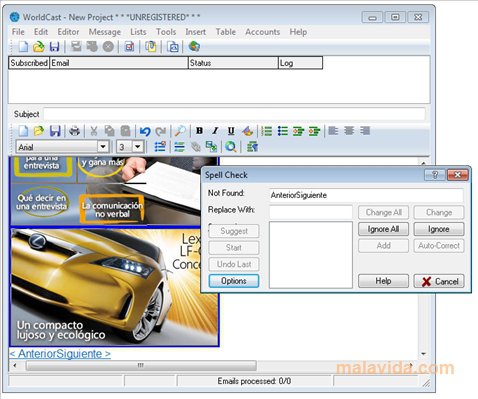Center align the text
This screenshot has height=399, width=478.
click(349, 131)
